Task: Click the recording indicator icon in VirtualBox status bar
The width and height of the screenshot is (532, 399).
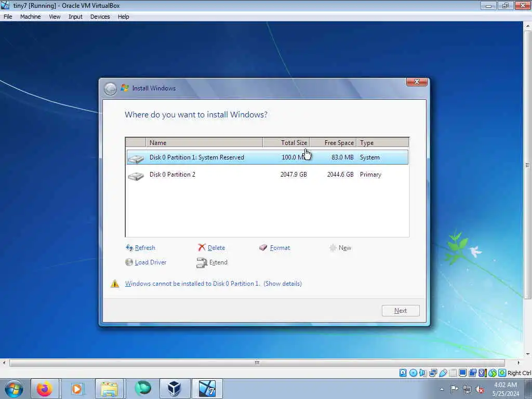Action: click(x=472, y=373)
